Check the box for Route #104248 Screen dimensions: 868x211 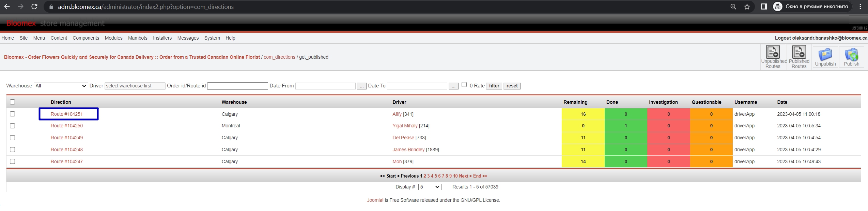point(13,149)
